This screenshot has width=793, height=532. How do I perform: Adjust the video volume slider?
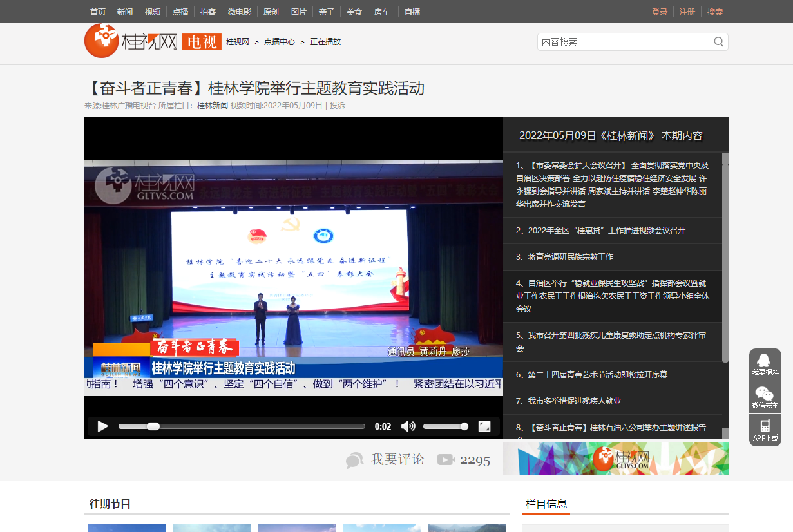tap(444, 426)
